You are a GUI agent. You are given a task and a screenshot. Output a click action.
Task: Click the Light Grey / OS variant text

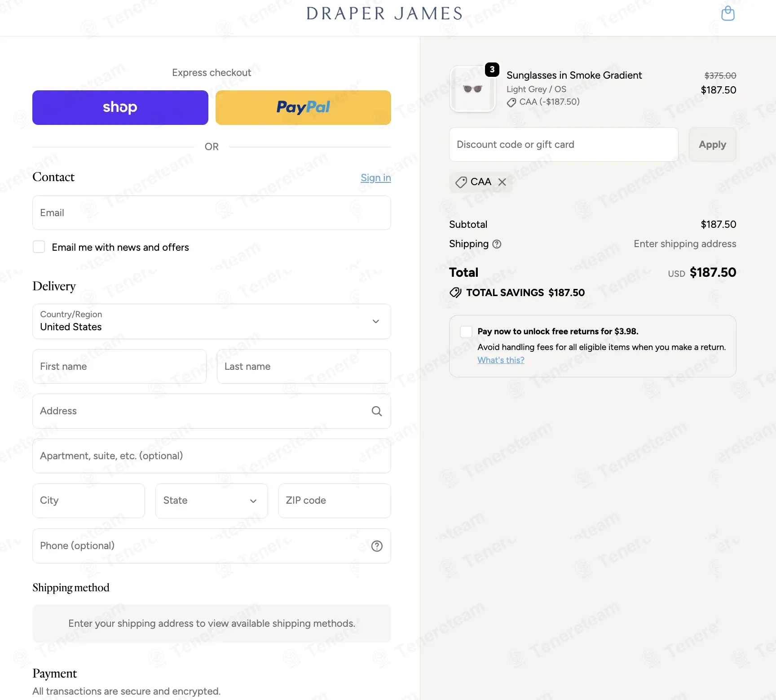tap(536, 89)
